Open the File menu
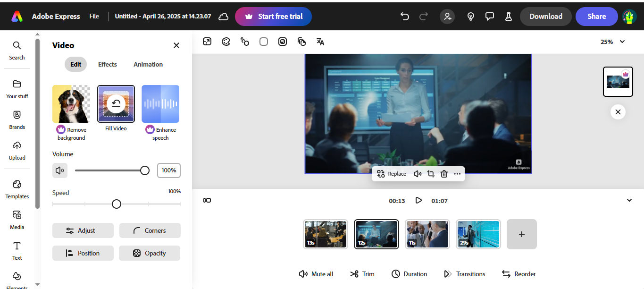 [94, 16]
